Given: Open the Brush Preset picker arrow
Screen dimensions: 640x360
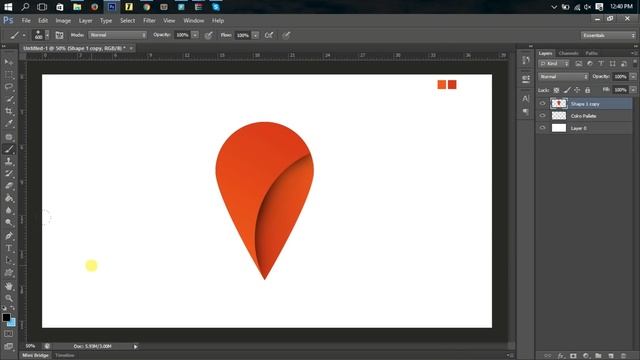Looking at the screenshot, I should pyautogui.click(x=47, y=35).
